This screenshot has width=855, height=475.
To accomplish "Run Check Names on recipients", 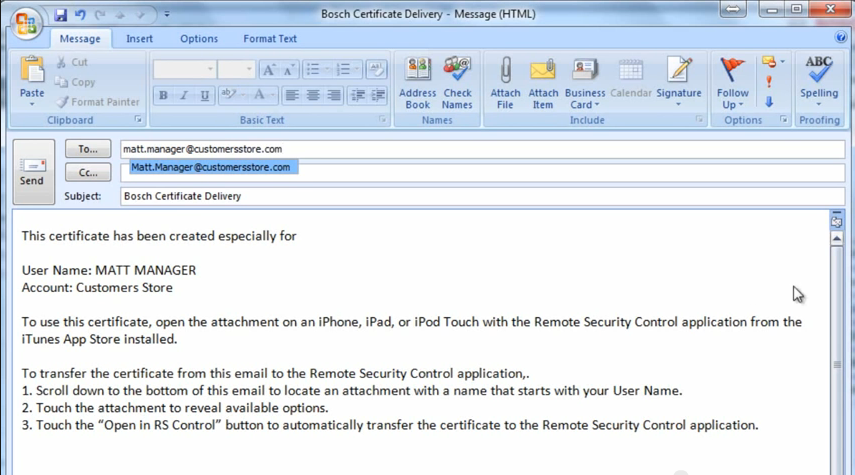I will click(x=457, y=82).
